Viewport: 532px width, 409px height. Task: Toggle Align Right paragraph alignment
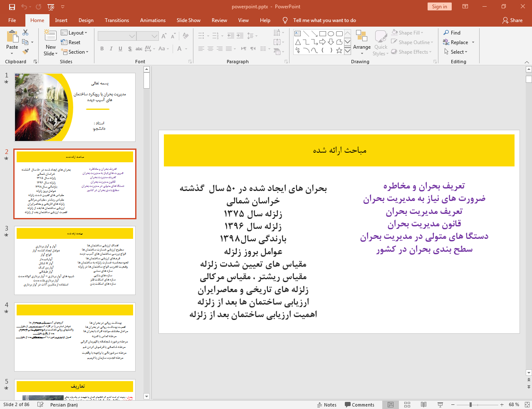220,49
